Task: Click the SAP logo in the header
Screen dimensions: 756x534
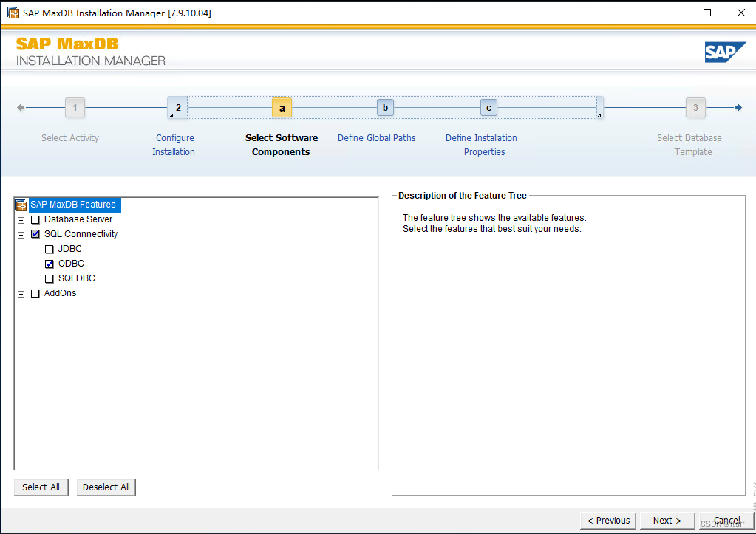Action: click(x=725, y=52)
